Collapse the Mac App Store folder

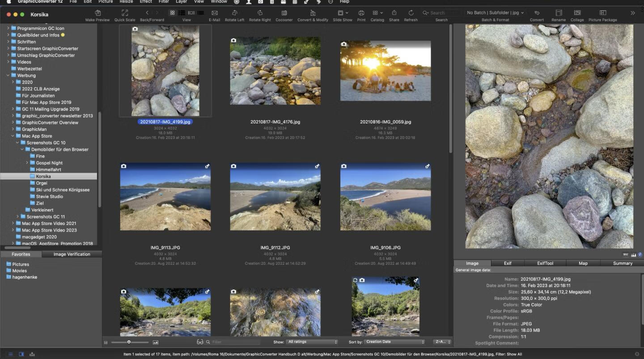[13, 136]
